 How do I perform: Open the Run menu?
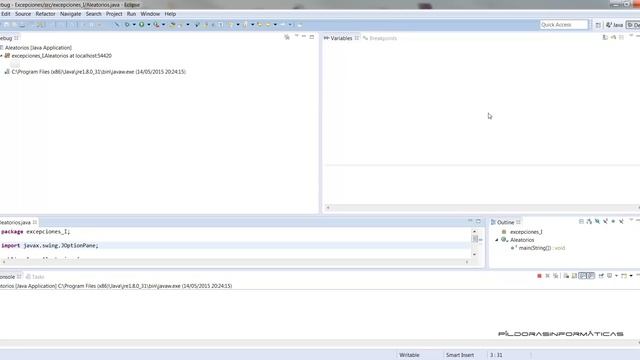click(x=131, y=14)
